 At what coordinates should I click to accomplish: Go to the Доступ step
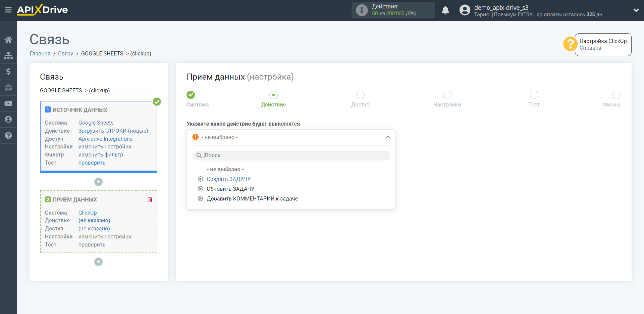click(x=360, y=95)
